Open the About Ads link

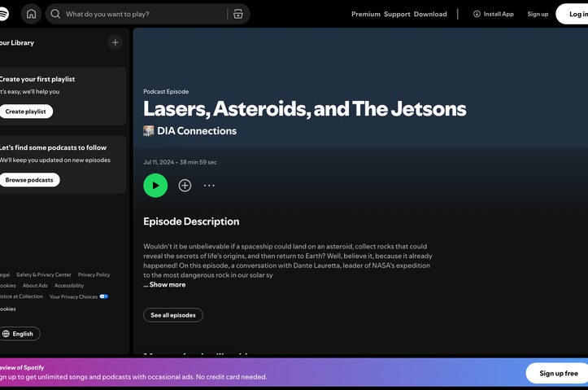click(35, 286)
